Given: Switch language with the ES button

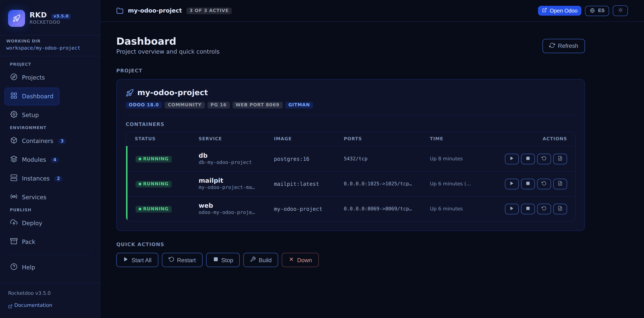Looking at the screenshot, I should point(597,10).
